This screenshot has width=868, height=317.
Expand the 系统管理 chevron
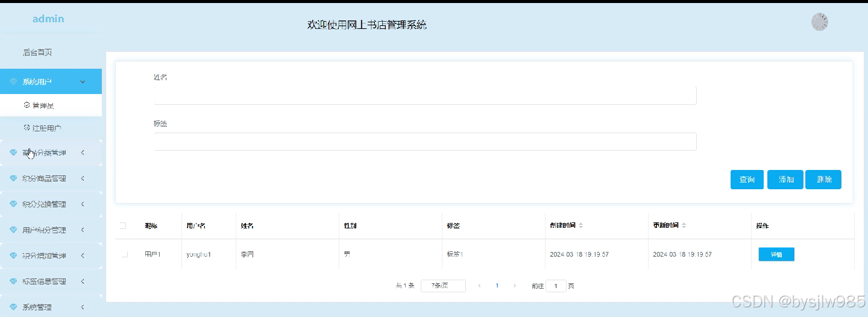pos(83,307)
